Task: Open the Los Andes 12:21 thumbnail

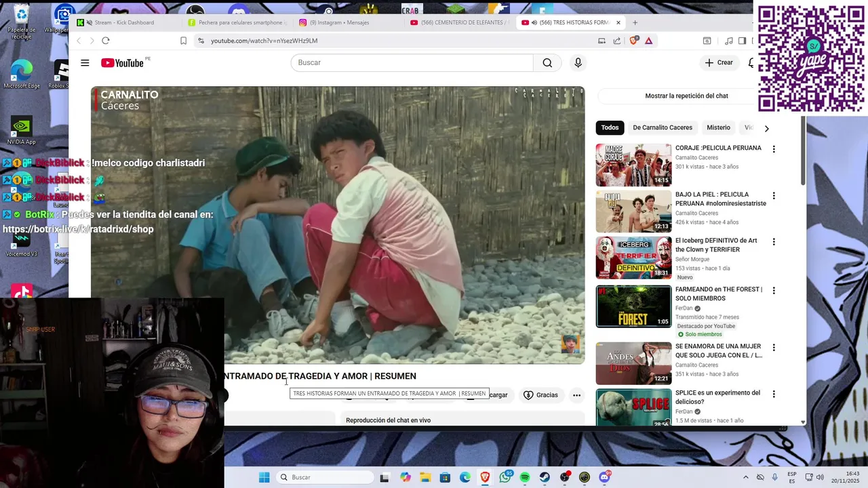Action: pos(633,363)
